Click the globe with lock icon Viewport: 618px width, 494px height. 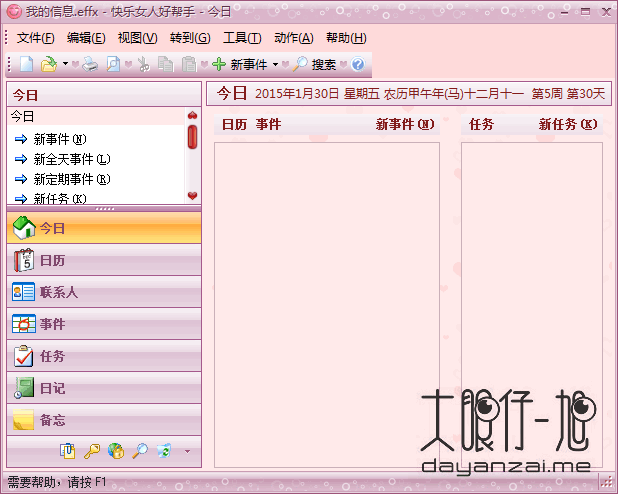point(116,451)
